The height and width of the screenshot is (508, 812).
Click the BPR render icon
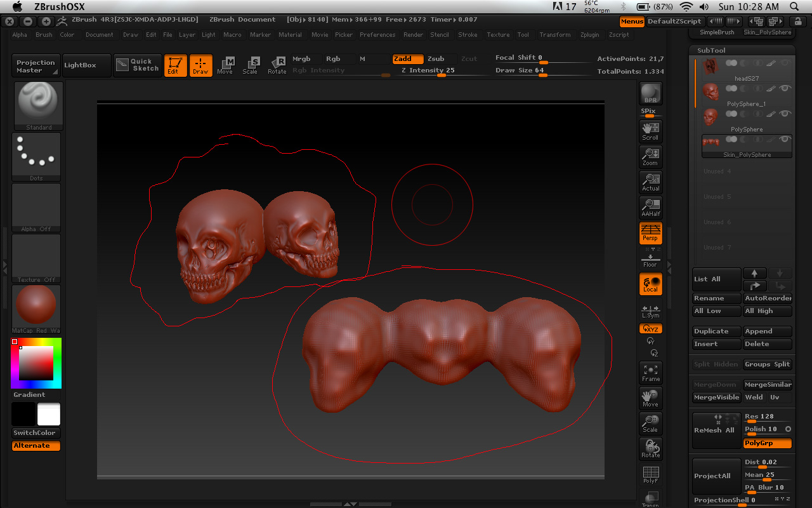coord(650,94)
